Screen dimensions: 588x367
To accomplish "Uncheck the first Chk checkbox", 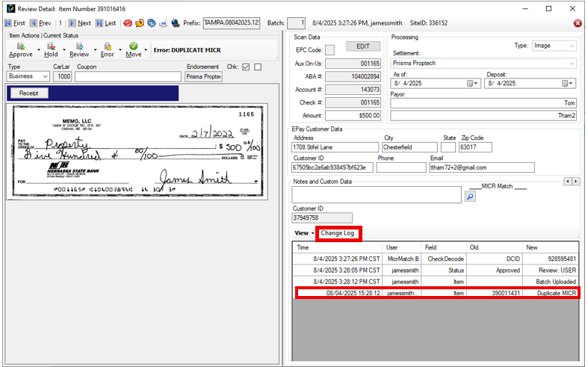I will click(x=247, y=67).
